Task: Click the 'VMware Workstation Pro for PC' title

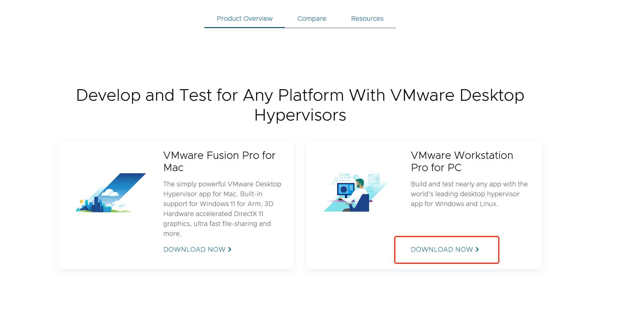Action: (x=462, y=161)
